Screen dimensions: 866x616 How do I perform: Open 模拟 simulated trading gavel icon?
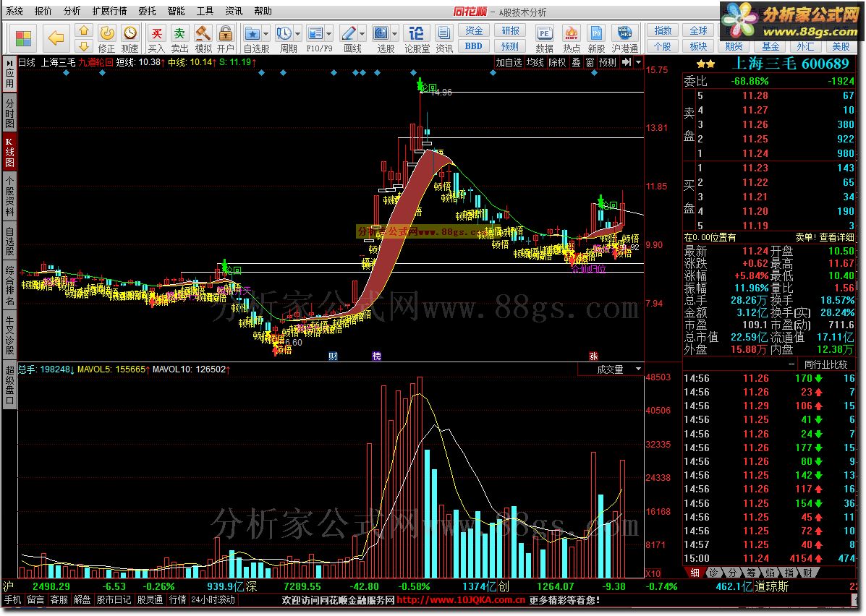(x=203, y=38)
